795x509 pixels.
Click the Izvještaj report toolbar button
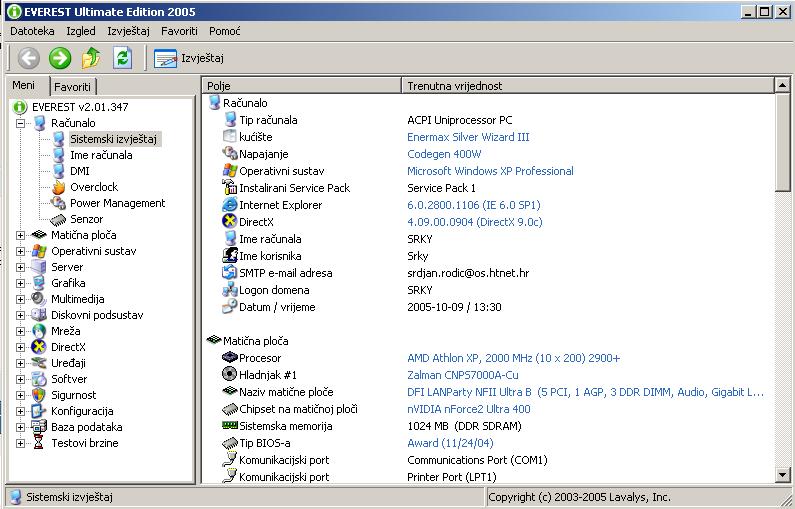click(x=189, y=58)
